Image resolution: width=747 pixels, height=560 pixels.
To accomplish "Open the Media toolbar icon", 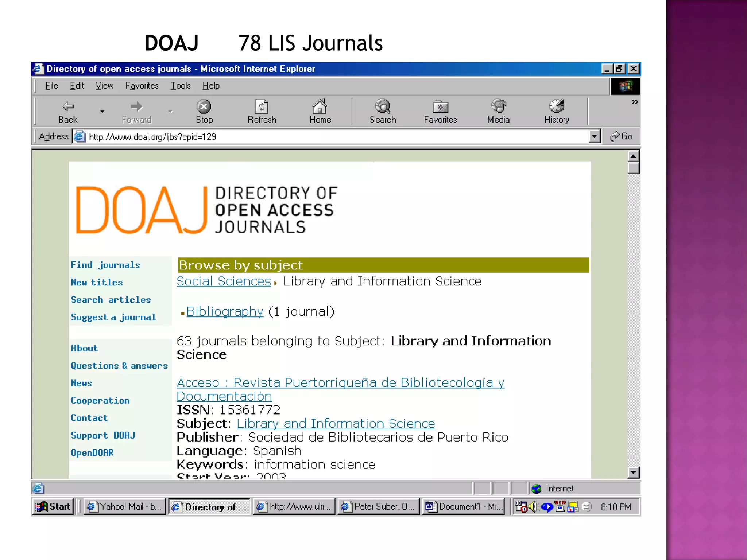I will coord(498,112).
